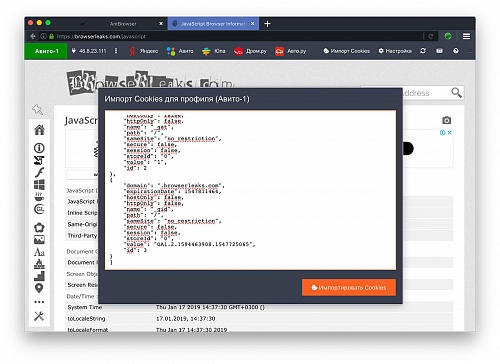Open the Дром.ру bookmark
This screenshot has height=364, width=500.
point(250,51)
